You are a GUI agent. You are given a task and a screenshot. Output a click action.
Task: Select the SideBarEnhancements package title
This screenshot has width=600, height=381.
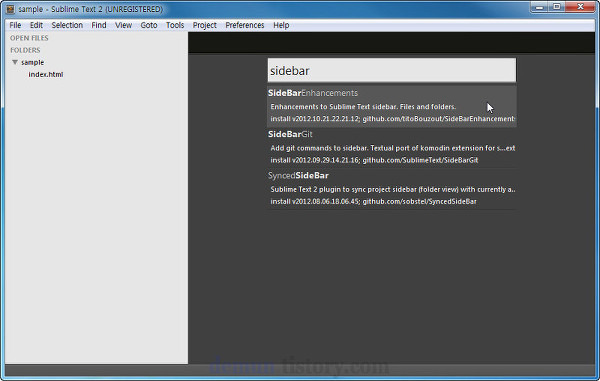[x=313, y=93]
